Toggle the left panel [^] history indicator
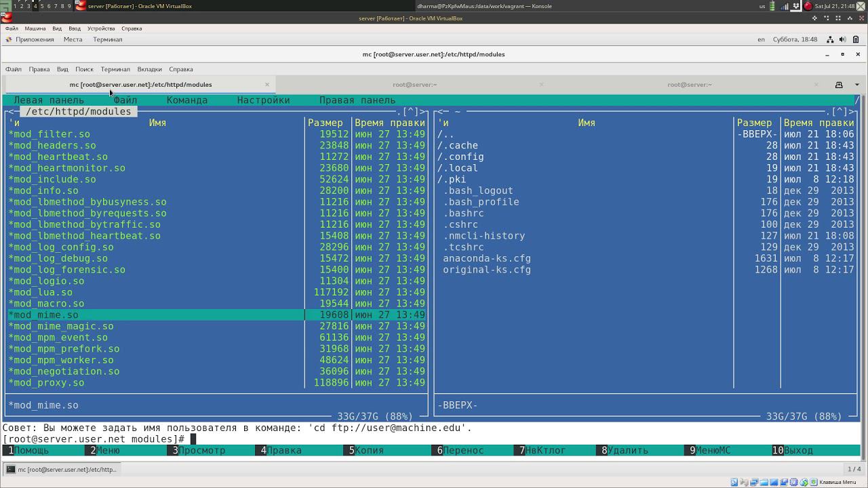868x488 pixels. click(x=411, y=112)
